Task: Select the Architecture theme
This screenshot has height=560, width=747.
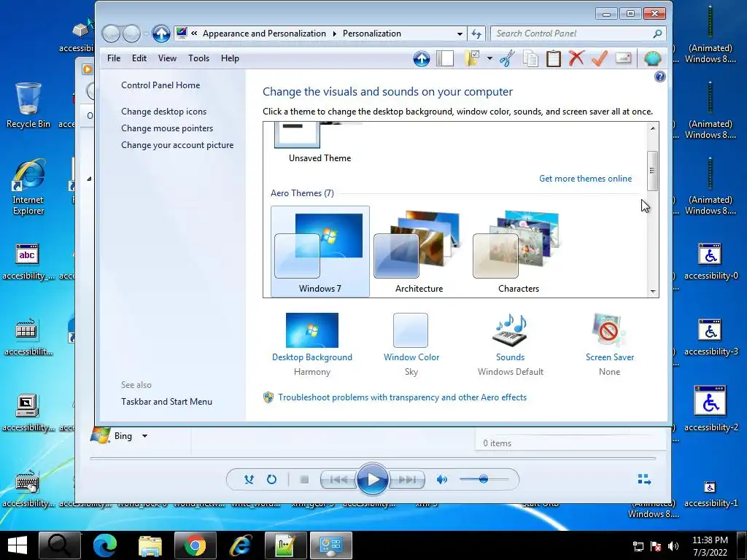Action: tap(419, 252)
